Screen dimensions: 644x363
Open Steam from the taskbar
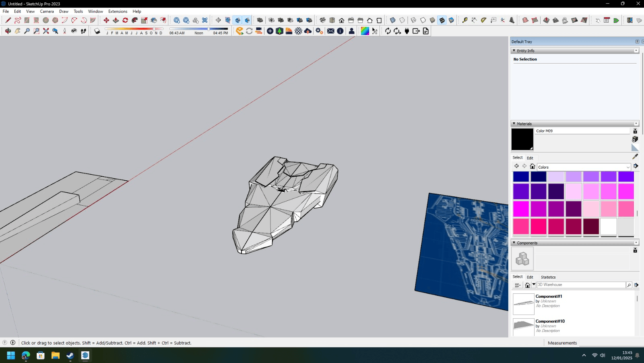tap(70, 355)
